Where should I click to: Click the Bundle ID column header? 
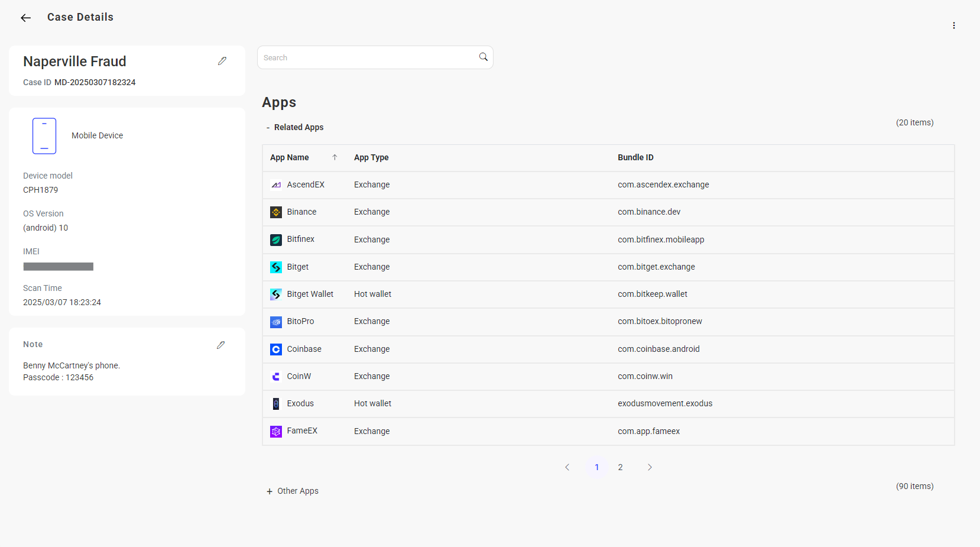click(x=635, y=157)
